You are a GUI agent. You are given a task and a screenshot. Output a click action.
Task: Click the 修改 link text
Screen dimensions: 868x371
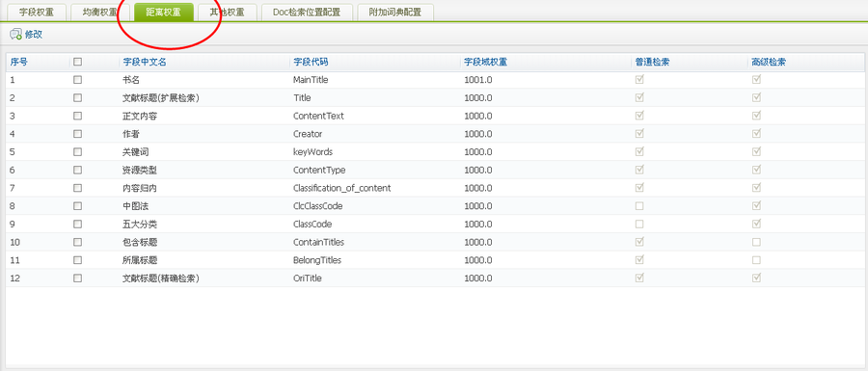(33, 35)
